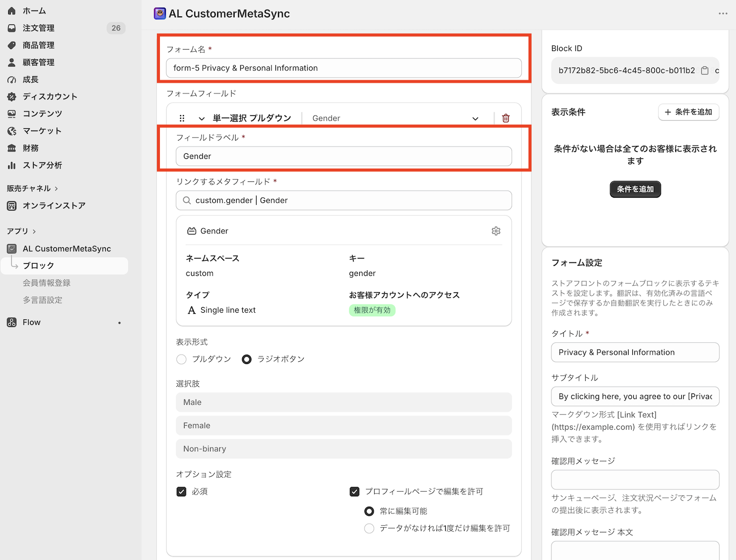Open the three-dot menu at top right
Screen dimensions: 736x560
[723, 14]
